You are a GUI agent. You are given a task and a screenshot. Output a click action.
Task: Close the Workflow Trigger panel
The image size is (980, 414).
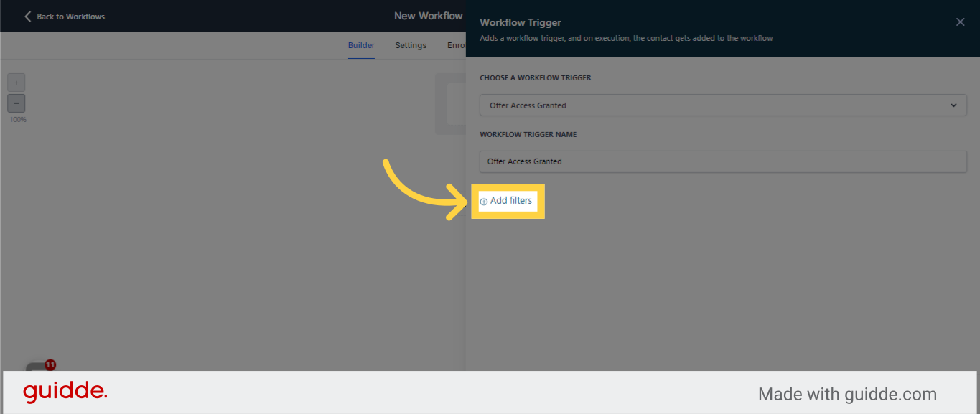960,22
